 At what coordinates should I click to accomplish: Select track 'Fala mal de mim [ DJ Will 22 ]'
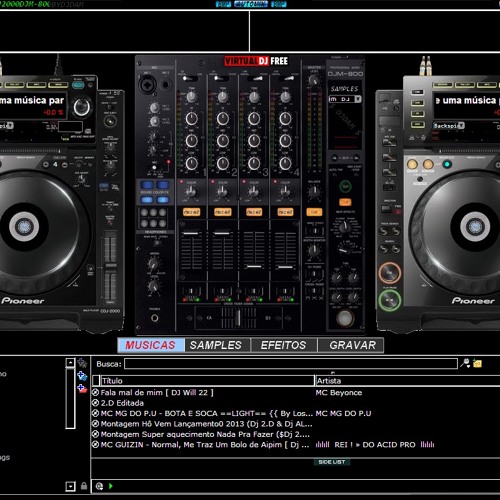pyautogui.click(x=157, y=393)
